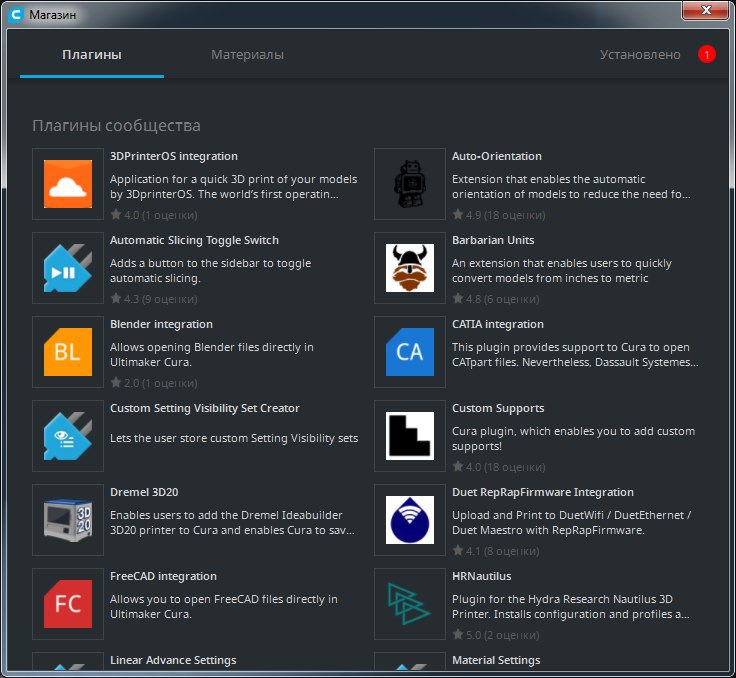Open the 3DPrinterOS integration cloud icon
736x678 pixels.
pos(68,184)
